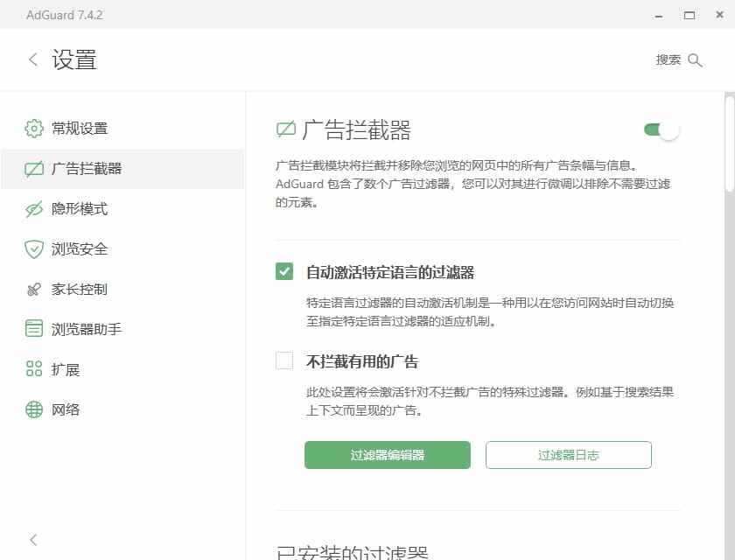
Task: Go to 隐形模式 settings
Action: point(122,209)
